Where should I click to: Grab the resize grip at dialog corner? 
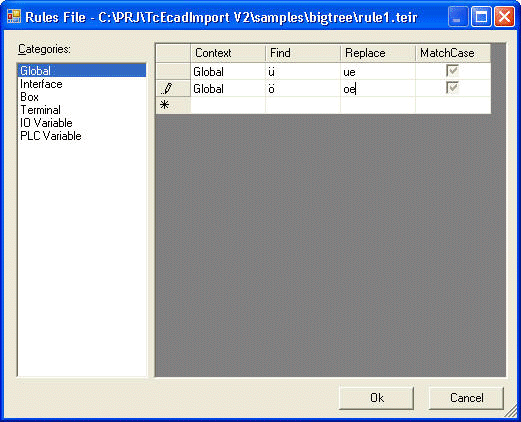[x=511, y=412]
